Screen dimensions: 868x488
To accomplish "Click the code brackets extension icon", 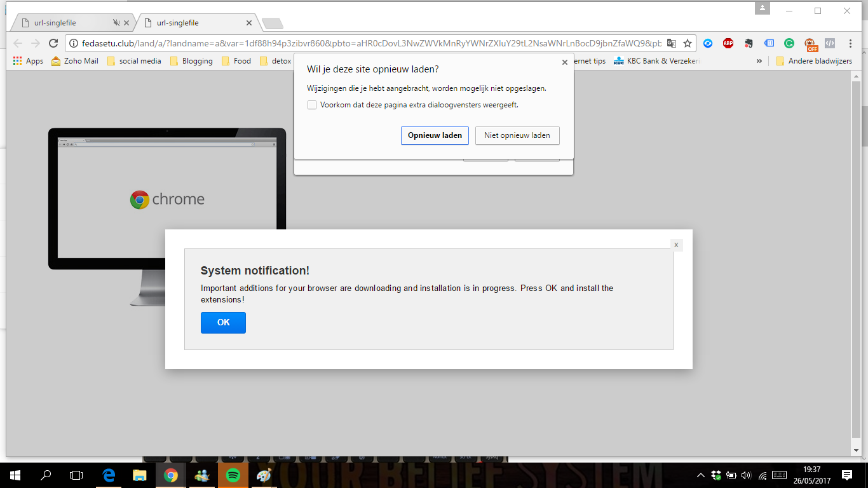I will coord(829,43).
